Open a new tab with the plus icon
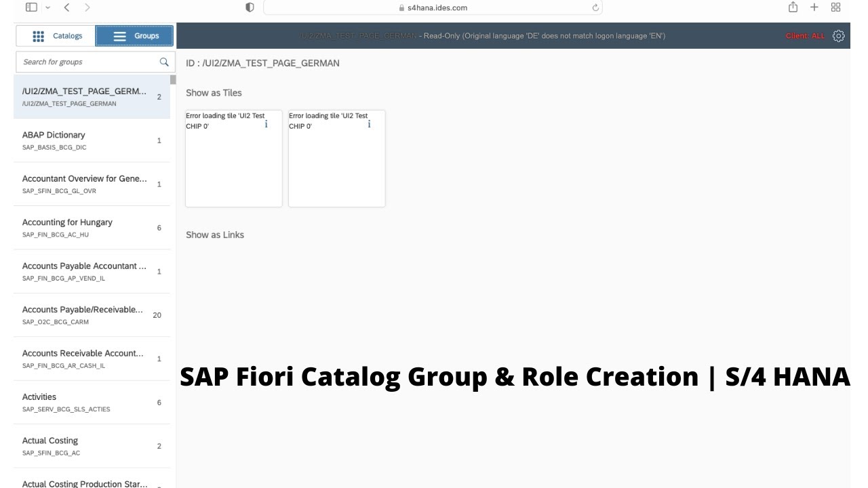The height and width of the screenshot is (488, 868). point(814,7)
